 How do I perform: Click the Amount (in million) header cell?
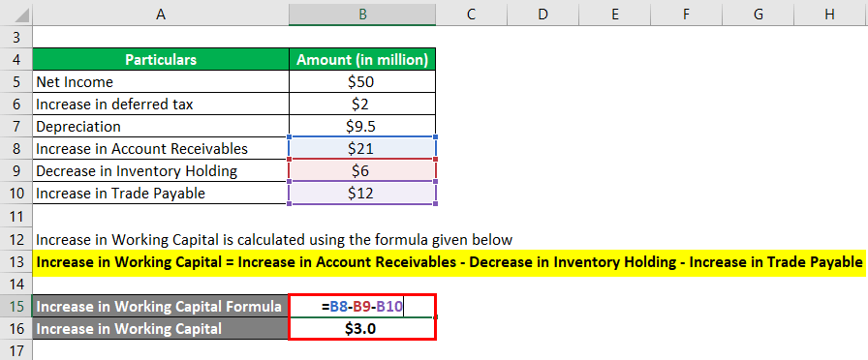point(362,59)
